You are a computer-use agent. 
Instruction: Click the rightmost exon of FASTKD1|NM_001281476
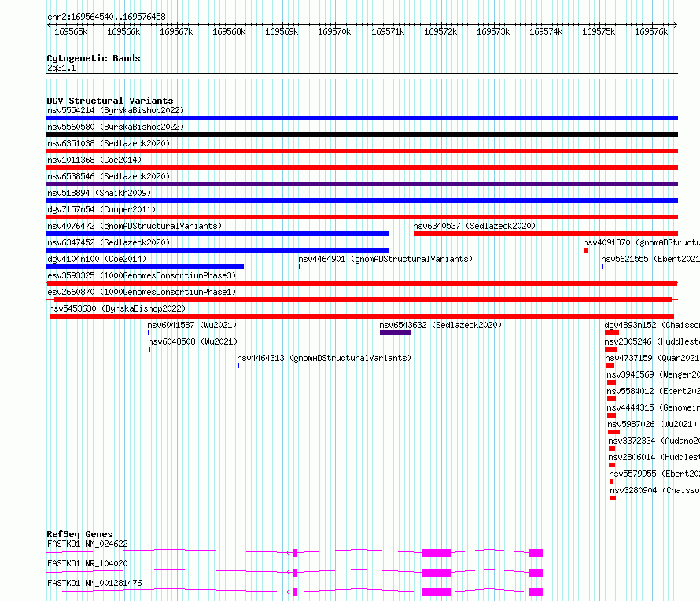click(536, 592)
